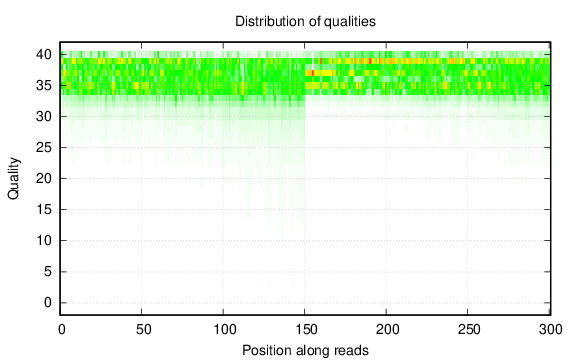
Task: Click the 50 tick label on x-axis
Action: pyautogui.click(x=143, y=330)
